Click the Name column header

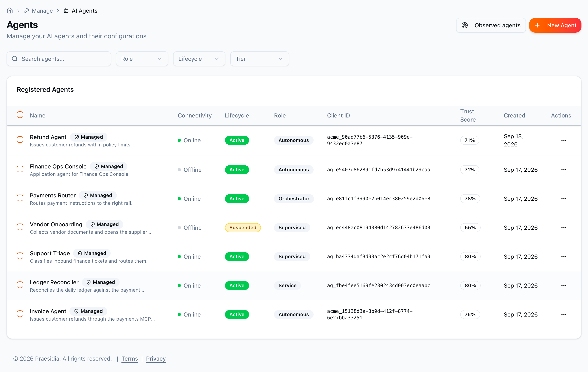tap(38, 116)
